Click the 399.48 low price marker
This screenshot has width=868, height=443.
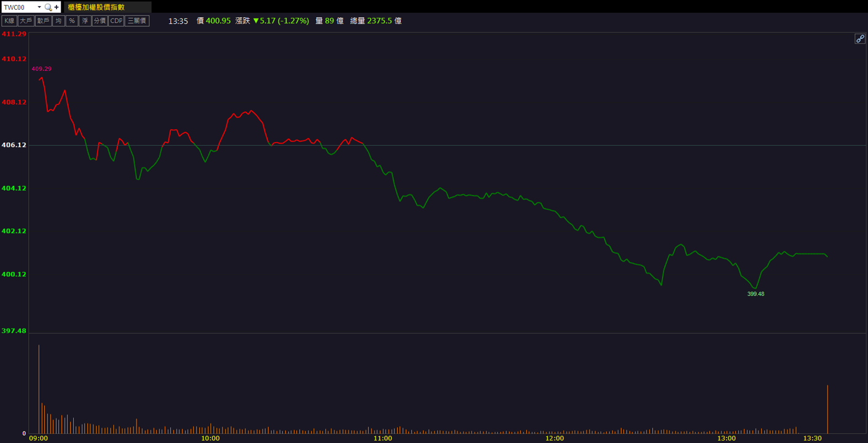click(756, 294)
